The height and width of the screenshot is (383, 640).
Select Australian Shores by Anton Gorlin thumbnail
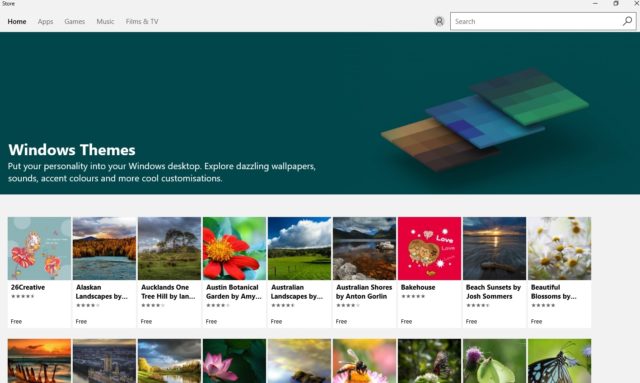pos(364,248)
